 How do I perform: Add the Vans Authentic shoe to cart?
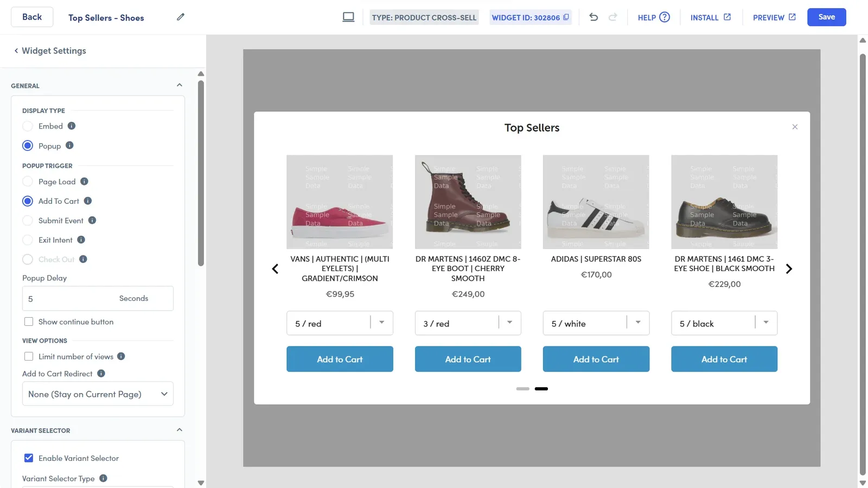pos(340,359)
